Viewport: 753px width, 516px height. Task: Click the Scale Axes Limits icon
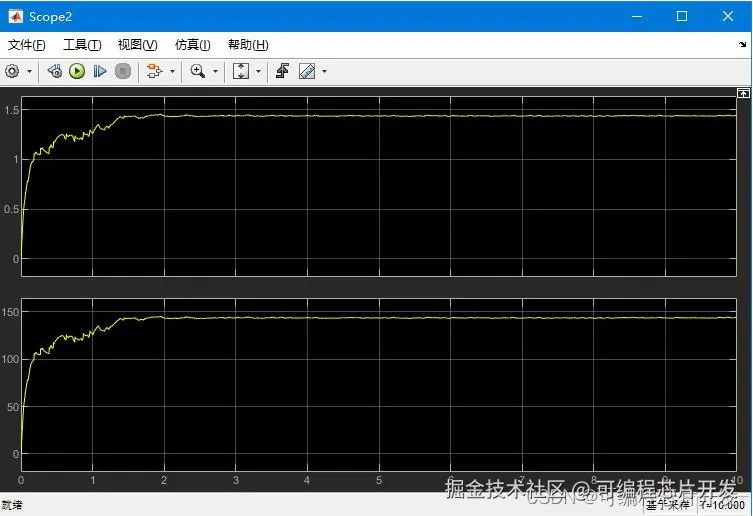(x=241, y=71)
